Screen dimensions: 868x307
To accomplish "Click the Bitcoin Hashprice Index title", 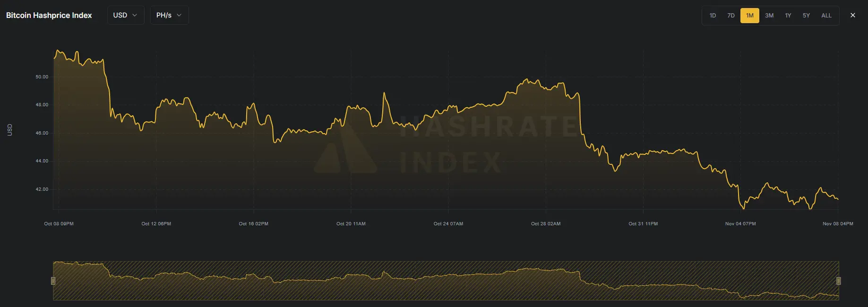I will click(49, 15).
